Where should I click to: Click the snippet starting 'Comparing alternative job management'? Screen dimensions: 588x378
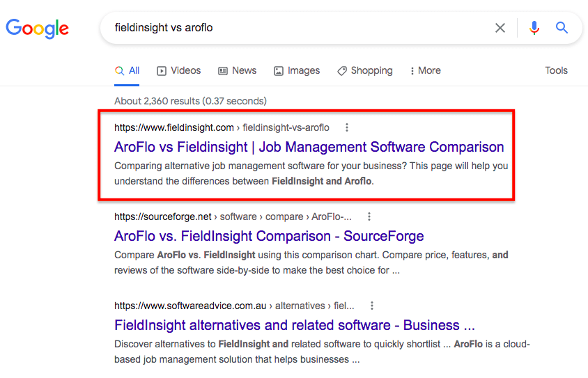click(311, 173)
